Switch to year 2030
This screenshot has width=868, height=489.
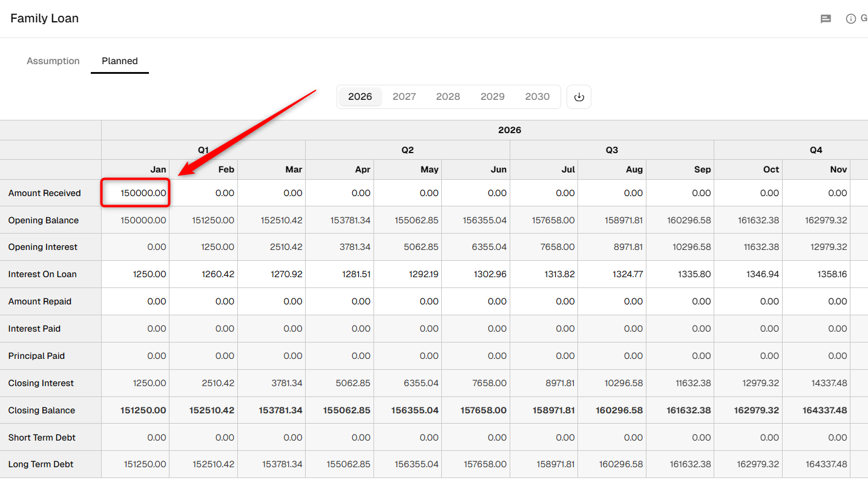[538, 97]
